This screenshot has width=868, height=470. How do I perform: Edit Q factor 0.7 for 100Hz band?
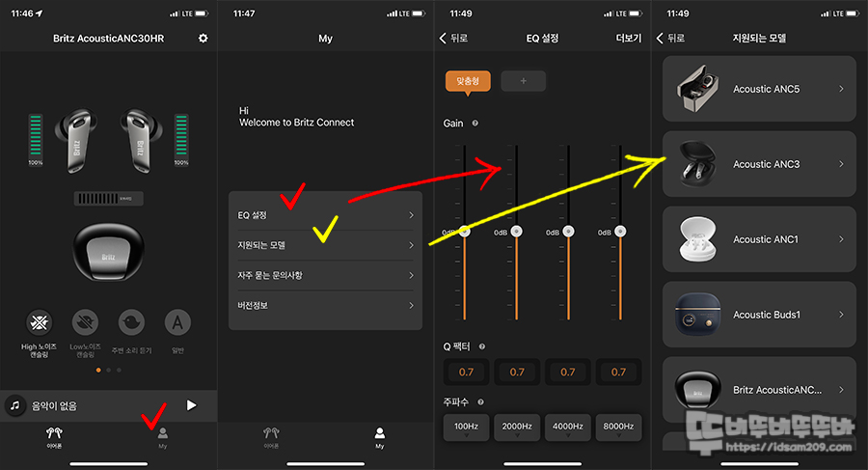(x=466, y=372)
